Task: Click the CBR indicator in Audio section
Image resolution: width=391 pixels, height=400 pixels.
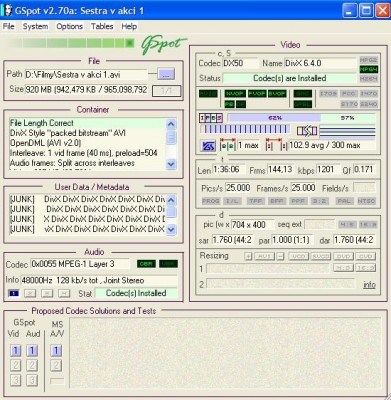Action: pos(146,264)
